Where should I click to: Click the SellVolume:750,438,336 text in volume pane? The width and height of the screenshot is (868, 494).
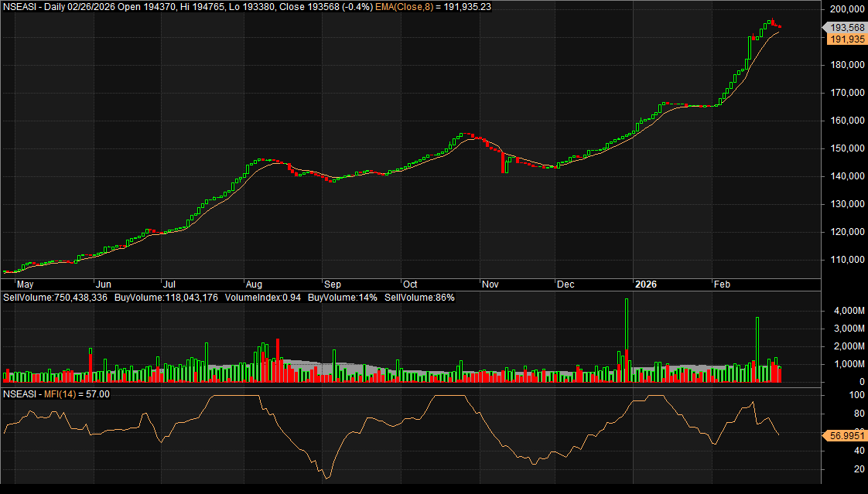pos(56,298)
